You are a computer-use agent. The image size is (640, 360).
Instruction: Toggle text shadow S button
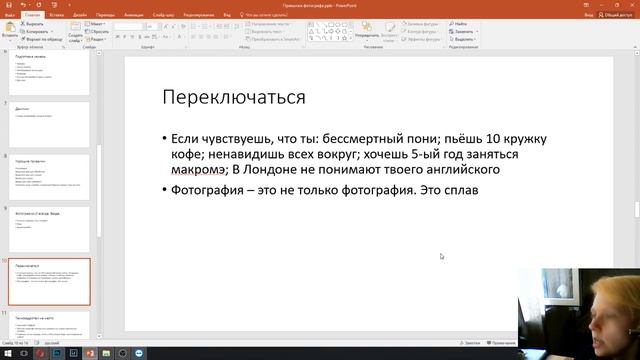coord(140,37)
